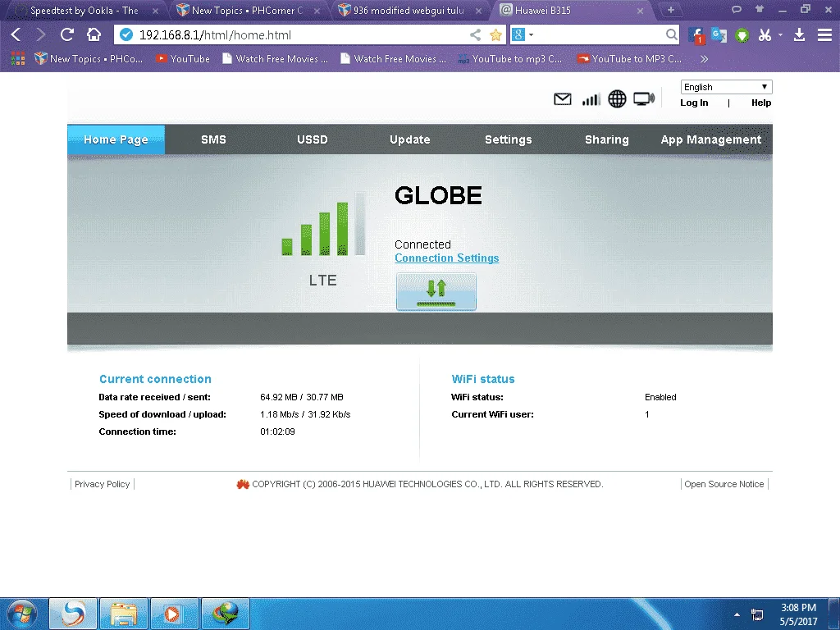Viewport: 840px width, 630px height.
Task: Click the Log In link
Action: (694, 103)
